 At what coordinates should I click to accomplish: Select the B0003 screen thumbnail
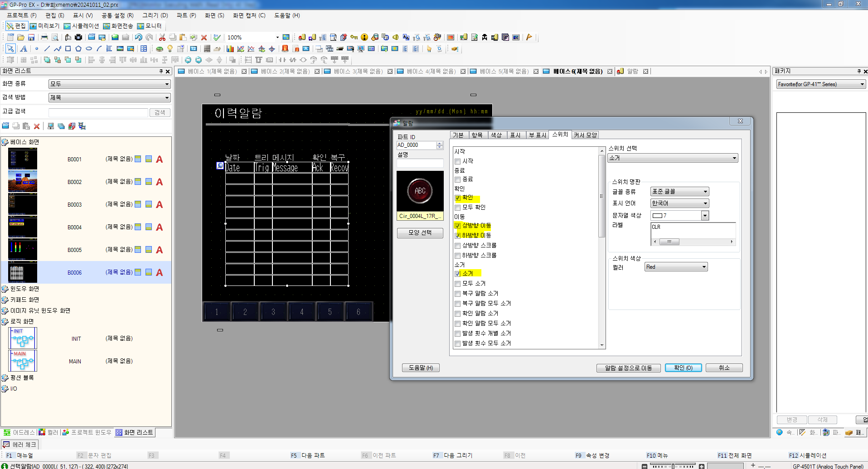[x=23, y=204]
